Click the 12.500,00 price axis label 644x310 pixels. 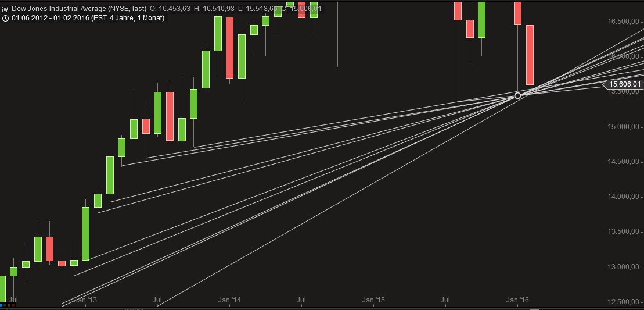tap(624, 302)
